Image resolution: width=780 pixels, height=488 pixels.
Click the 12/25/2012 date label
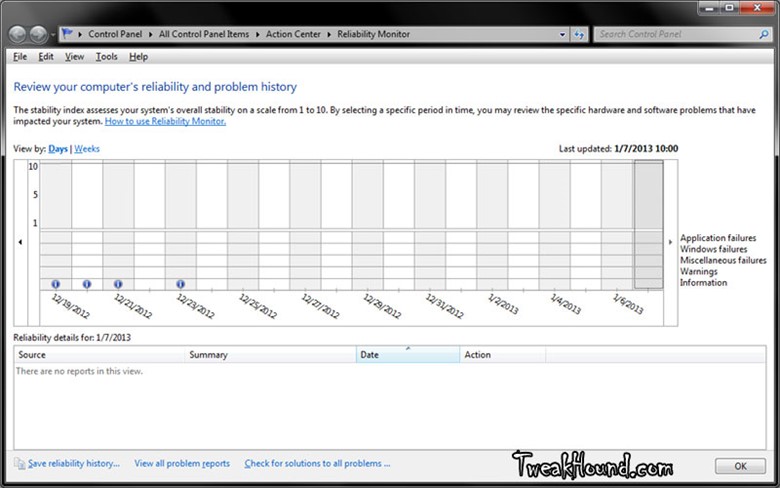pos(258,306)
